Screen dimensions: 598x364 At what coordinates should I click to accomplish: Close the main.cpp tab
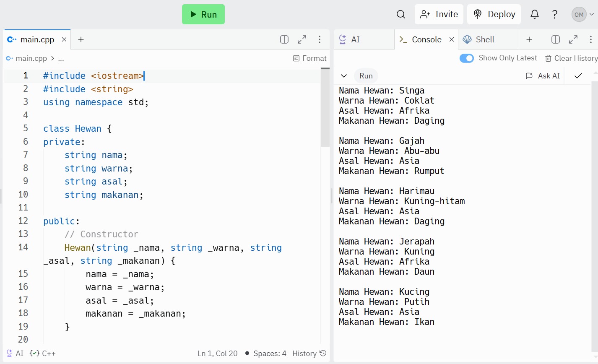coord(64,39)
